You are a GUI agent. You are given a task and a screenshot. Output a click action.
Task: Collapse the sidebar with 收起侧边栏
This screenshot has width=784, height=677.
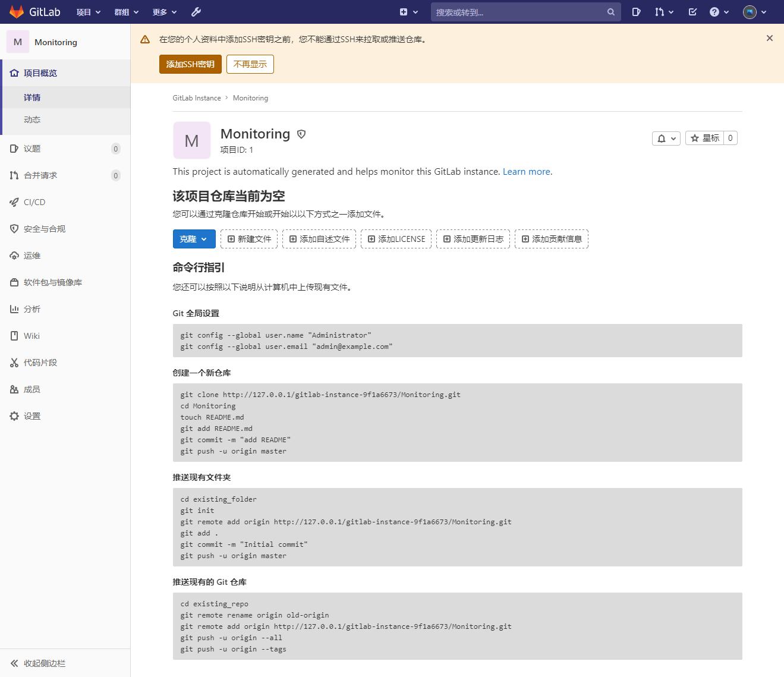tap(65, 663)
